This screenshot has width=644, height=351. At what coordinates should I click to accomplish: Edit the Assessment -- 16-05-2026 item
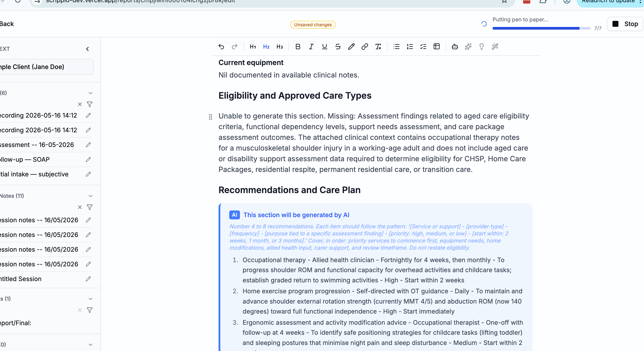(x=88, y=145)
